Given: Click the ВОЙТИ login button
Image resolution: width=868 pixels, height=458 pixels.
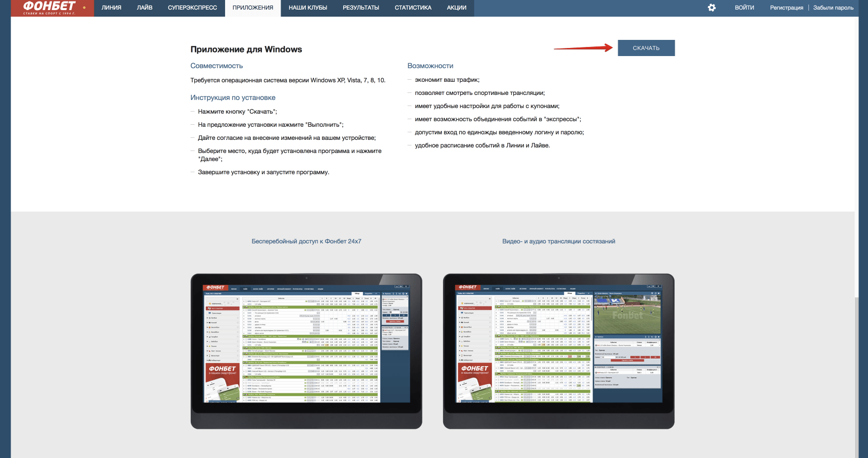Looking at the screenshot, I should coord(744,8).
